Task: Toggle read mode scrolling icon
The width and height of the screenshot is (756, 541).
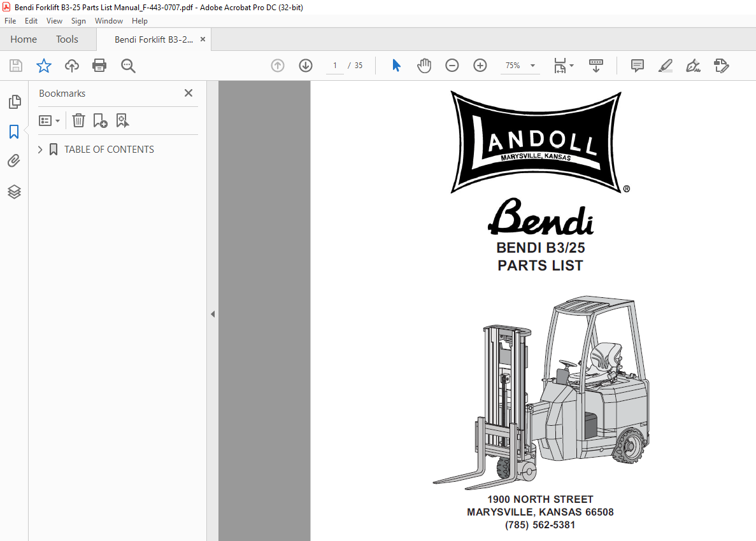Action: tap(596, 66)
